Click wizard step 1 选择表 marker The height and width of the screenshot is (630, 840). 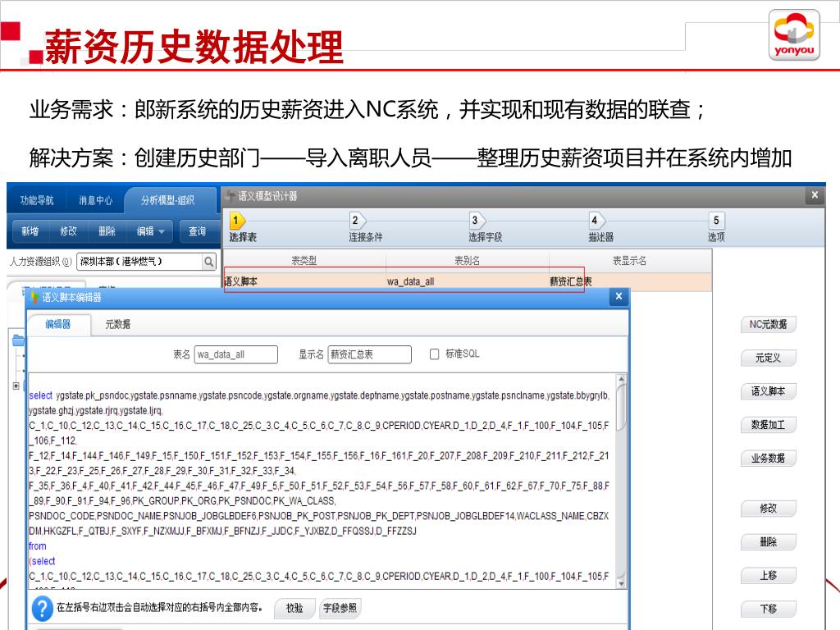[236, 221]
